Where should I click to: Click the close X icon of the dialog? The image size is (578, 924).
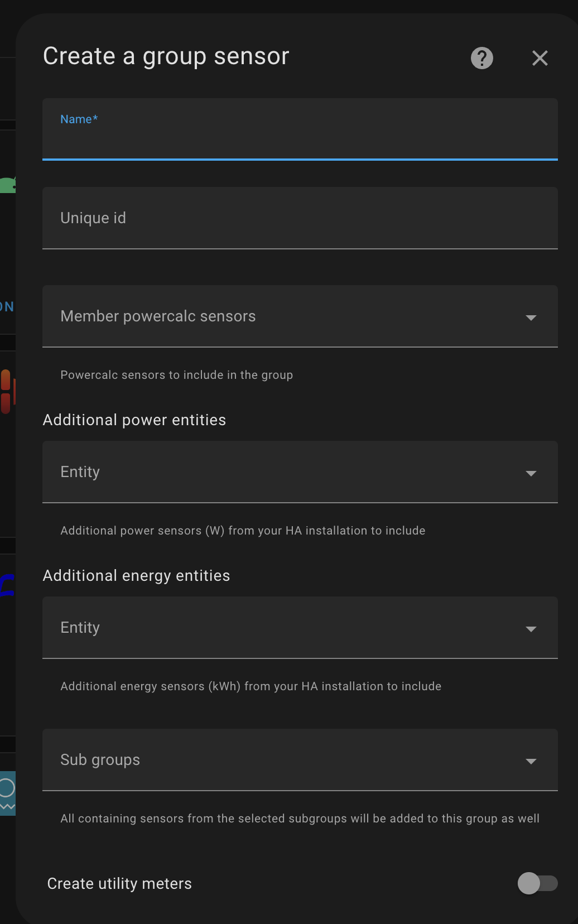pos(540,58)
